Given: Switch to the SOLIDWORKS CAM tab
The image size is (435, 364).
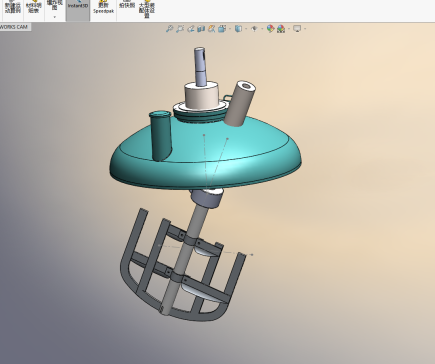Looking at the screenshot, I should tap(14, 27).
